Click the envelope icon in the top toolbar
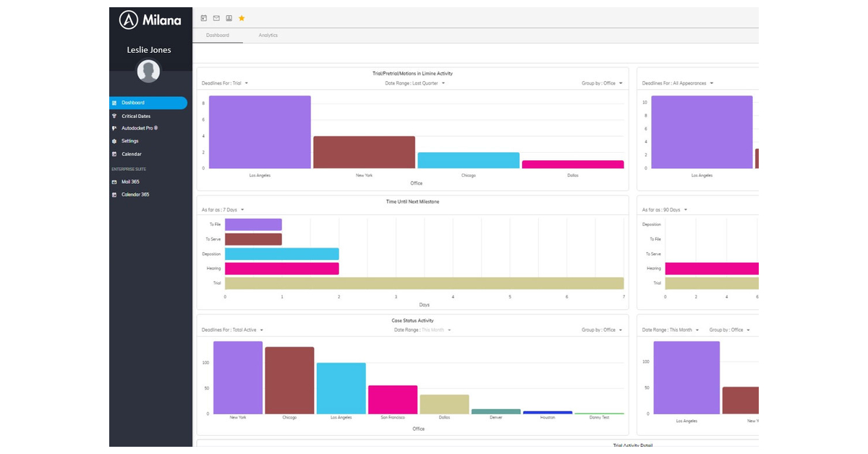The width and height of the screenshot is (868, 454). [x=216, y=18]
